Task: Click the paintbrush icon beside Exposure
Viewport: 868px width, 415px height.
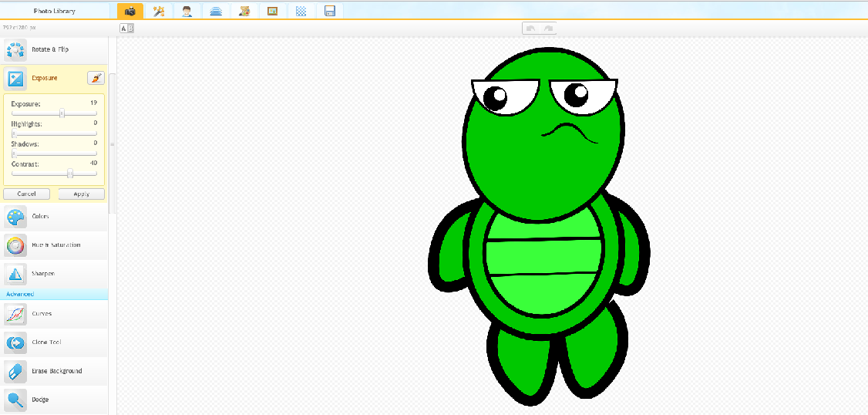Action: coord(96,78)
